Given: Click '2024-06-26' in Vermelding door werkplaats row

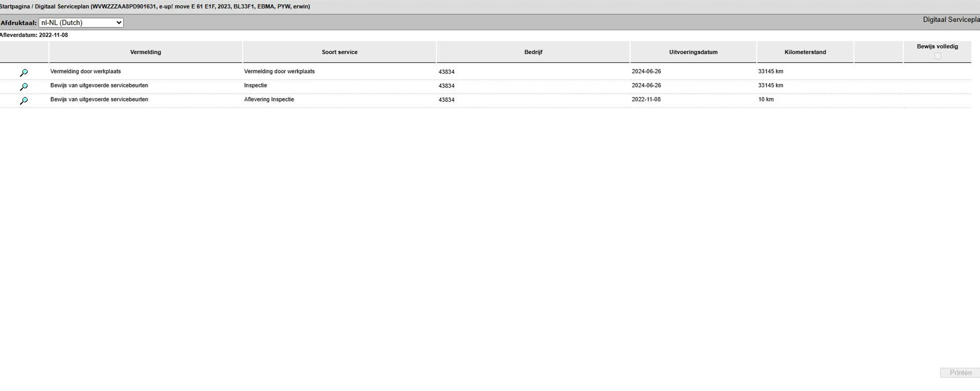Looking at the screenshot, I should [x=646, y=71].
